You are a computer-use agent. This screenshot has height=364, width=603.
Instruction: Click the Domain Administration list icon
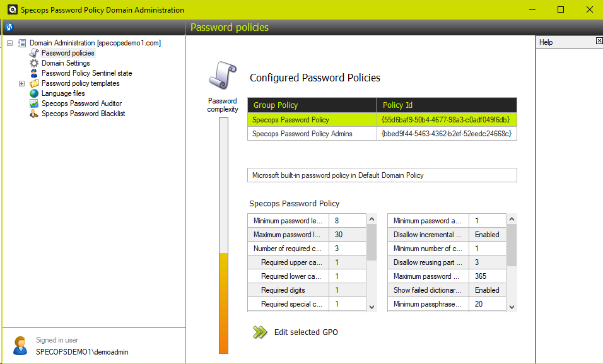[22, 43]
